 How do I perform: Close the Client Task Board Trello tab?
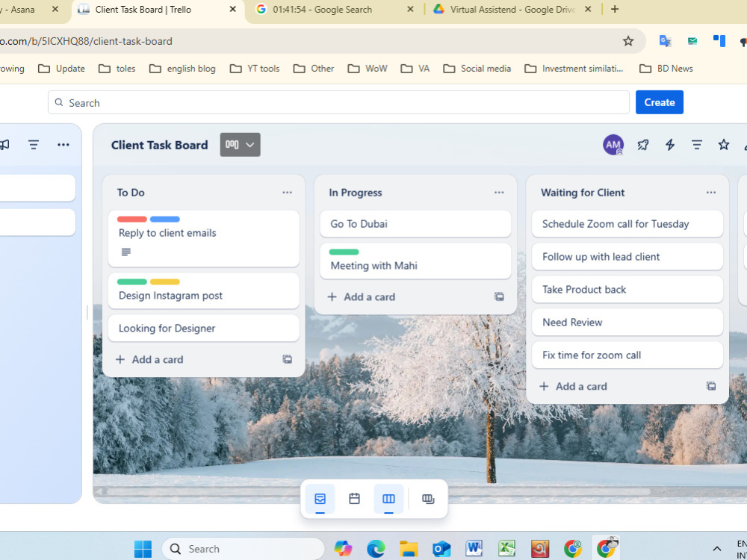232,9
